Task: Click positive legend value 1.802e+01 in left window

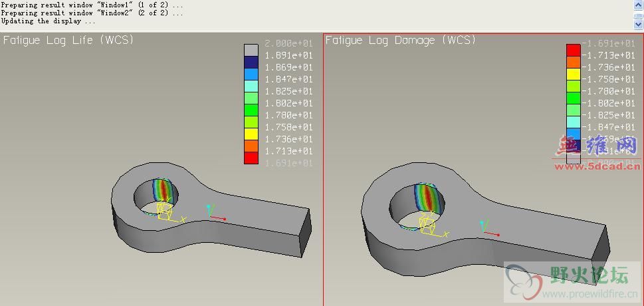Action: pos(288,103)
